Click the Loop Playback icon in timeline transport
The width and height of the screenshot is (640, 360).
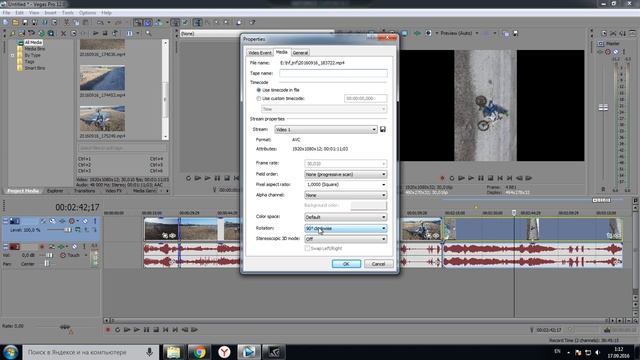click(117, 329)
